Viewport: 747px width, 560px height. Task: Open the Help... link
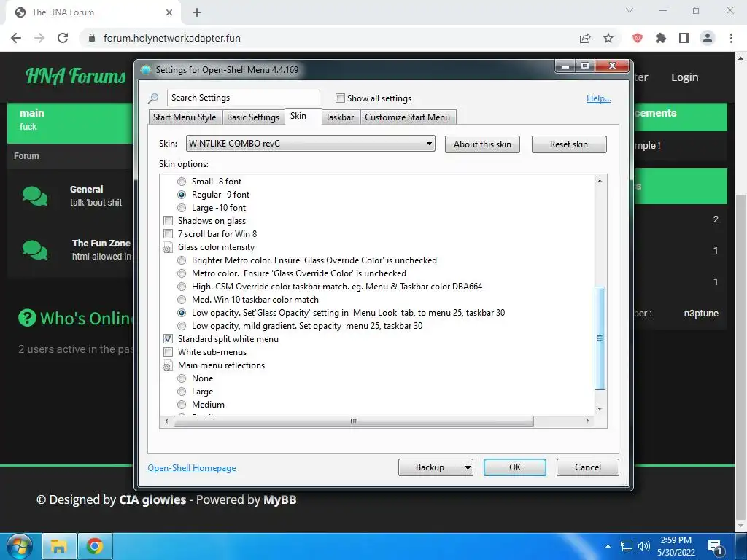(x=599, y=98)
